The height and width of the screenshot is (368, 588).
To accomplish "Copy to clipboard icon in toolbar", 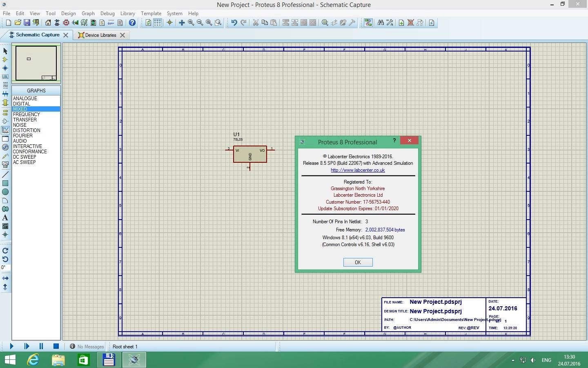I will click(265, 22).
